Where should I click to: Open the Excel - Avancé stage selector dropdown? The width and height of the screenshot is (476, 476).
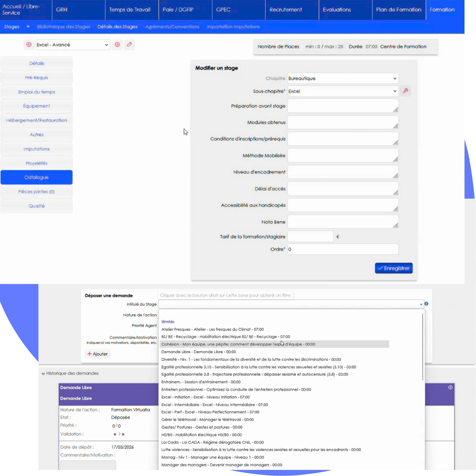73,45
